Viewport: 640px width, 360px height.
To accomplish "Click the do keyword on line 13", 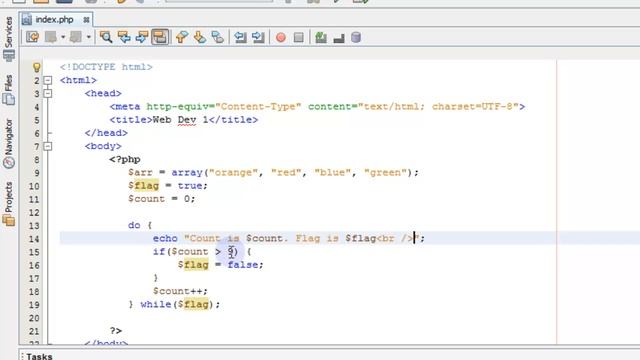I will (x=134, y=225).
